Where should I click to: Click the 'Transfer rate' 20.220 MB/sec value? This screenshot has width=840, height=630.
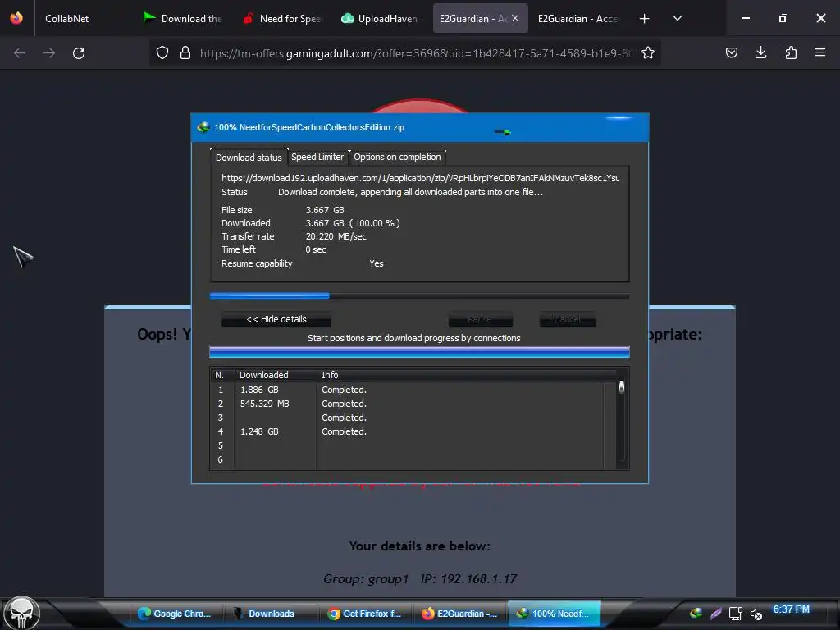tap(336, 236)
